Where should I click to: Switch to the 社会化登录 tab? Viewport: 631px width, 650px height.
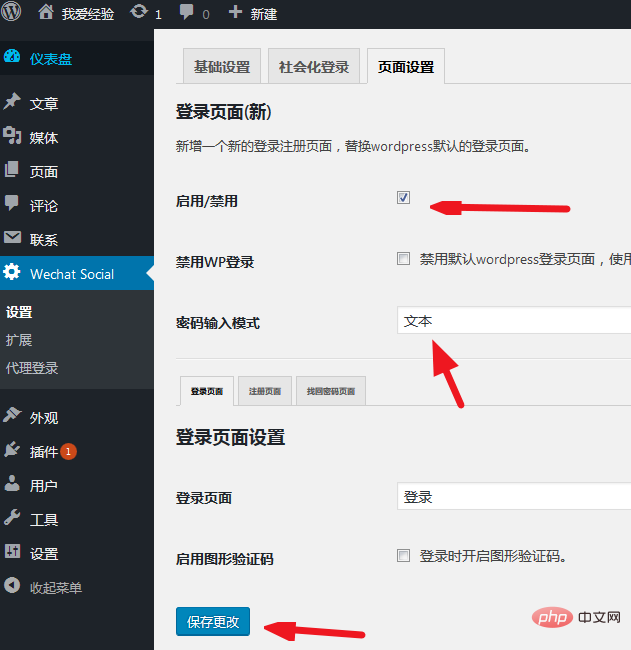point(314,68)
